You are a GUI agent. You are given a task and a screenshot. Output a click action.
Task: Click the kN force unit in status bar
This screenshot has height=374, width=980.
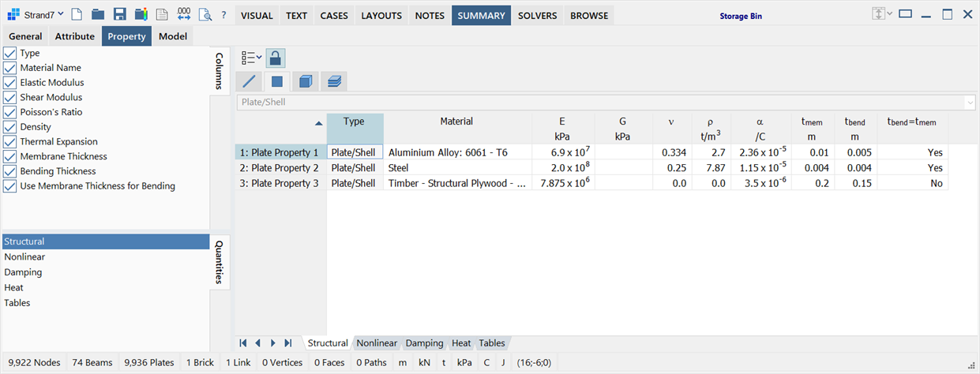click(424, 363)
